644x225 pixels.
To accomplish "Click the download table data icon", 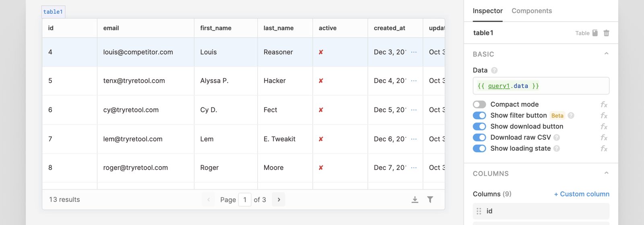I will pos(415,200).
